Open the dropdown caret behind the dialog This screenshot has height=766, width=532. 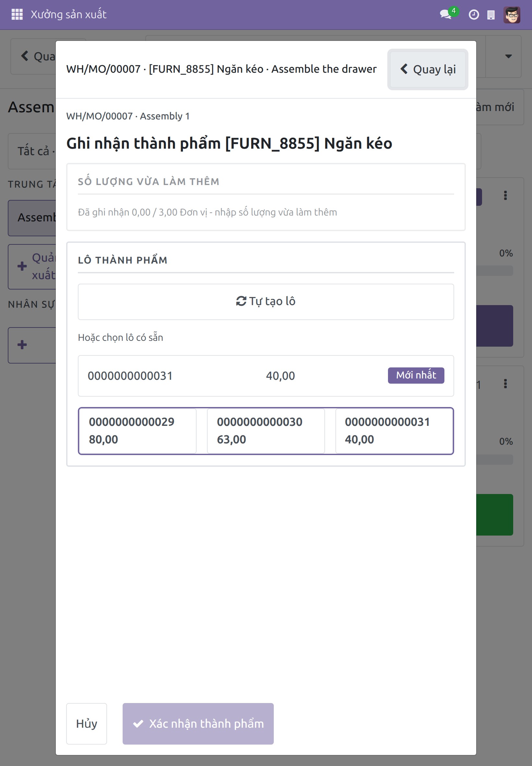508,56
